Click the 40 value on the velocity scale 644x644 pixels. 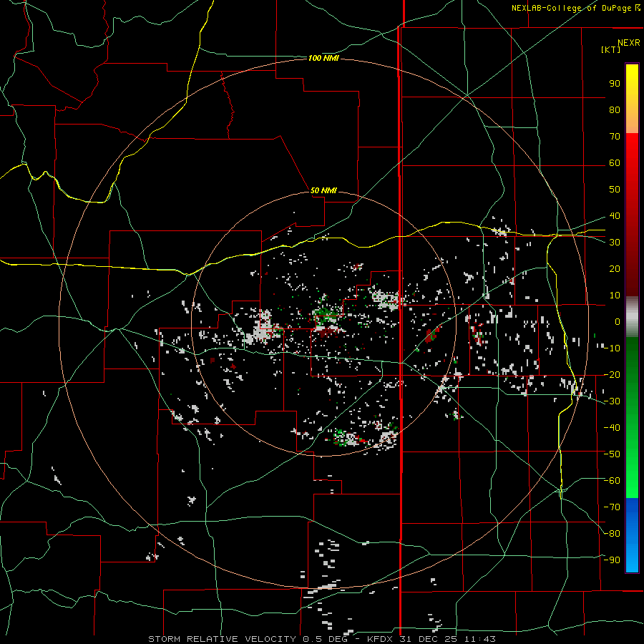pos(615,216)
